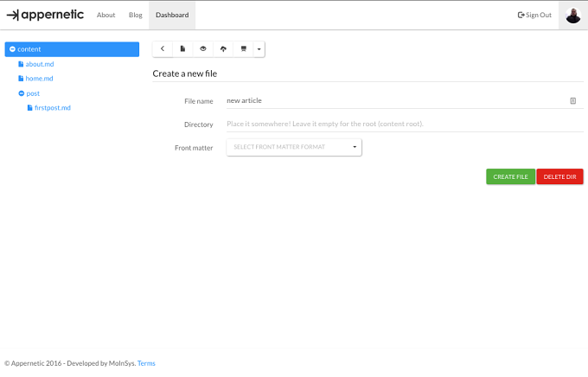Switch to the Dashboard tab
Screen dimensions: 588x377
pyautogui.click(x=172, y=15)
